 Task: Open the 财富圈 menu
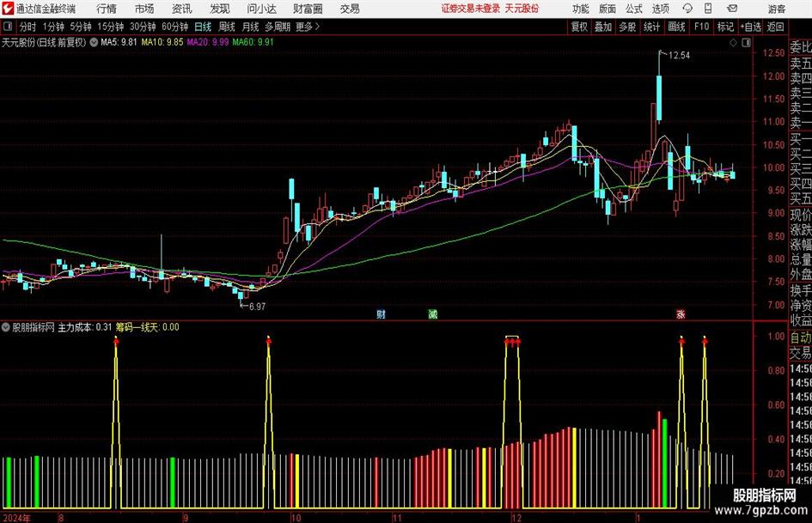click(308, 9)
